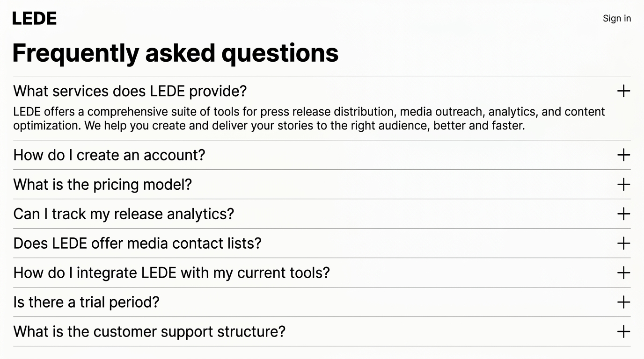Expand "Does LEDE offer media contact lists?"

[137, 244]
